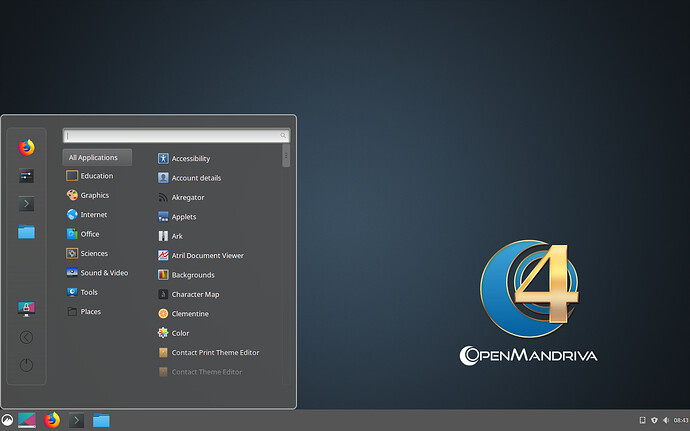The height and width of the screenshot is (431, 690).
Task: Click the lock screen icon in menu sidebar
Action: click(26, 309)
